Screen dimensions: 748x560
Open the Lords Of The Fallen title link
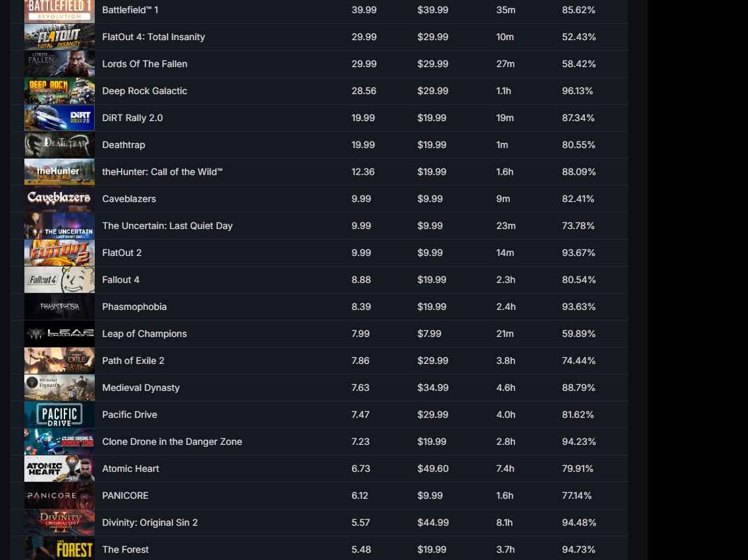pyautogui.click(x=145, y=64)
